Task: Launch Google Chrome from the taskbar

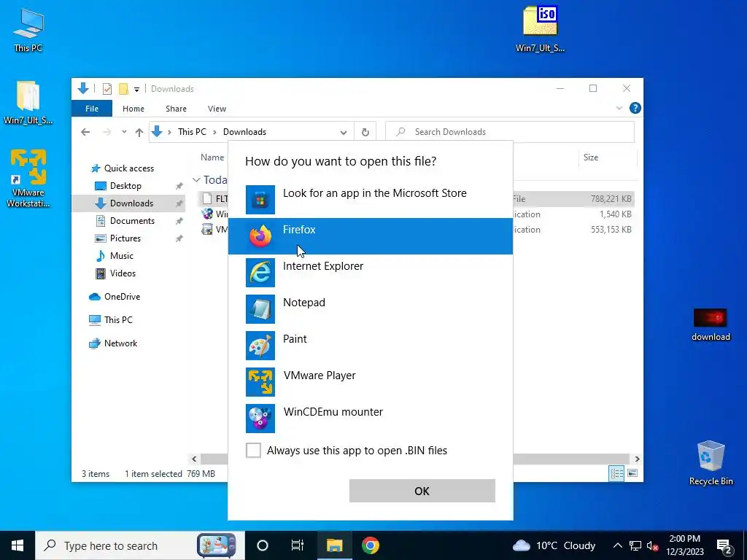Action: pyautogui.click(x=370, y=545)
